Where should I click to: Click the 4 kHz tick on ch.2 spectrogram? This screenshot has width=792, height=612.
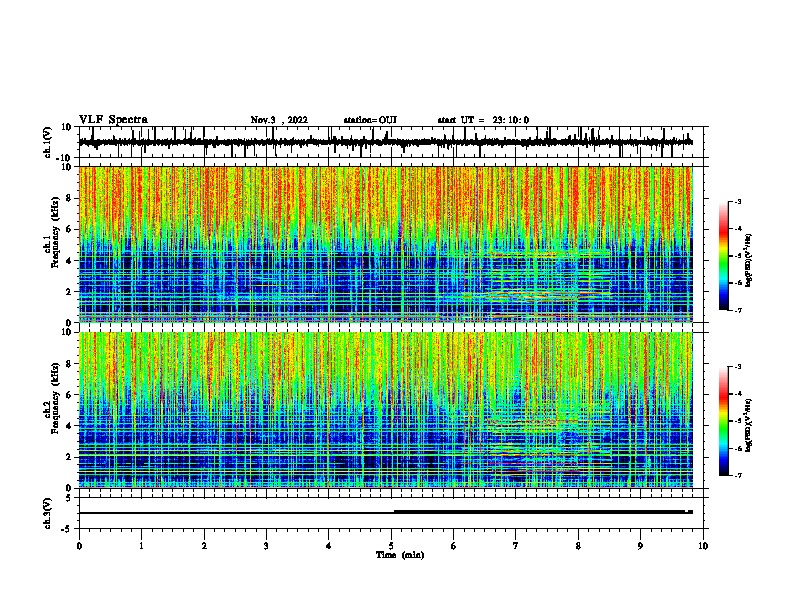click(x=69, y=426)
